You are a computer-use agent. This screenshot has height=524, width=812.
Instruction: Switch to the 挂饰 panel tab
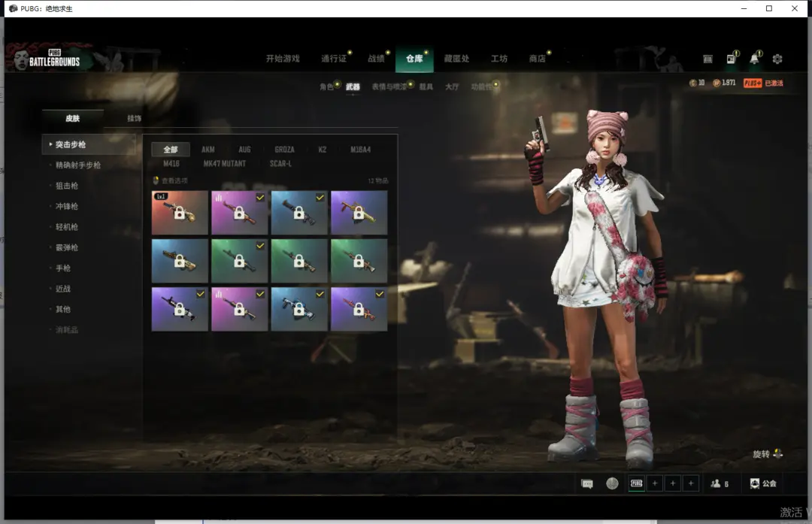[x=134, y=118]
